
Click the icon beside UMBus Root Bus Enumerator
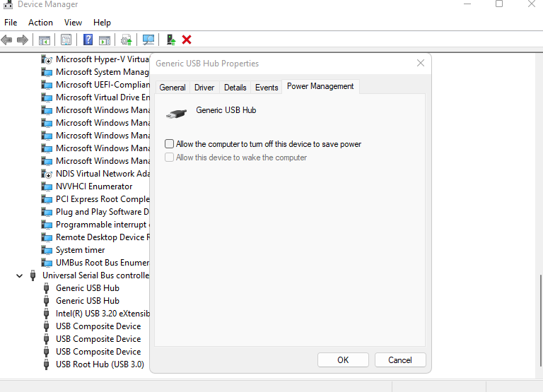[x=47, y=263]
